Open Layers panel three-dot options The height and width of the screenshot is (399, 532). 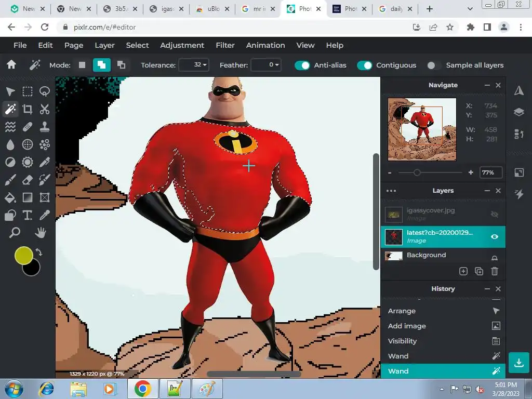tap(391, 191)
